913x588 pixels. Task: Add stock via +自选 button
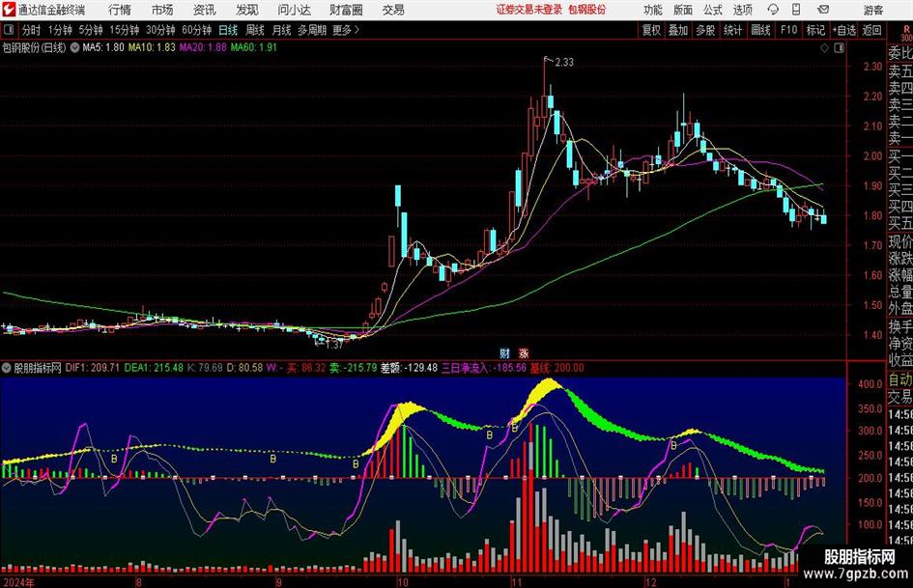[x=844, y=30]
